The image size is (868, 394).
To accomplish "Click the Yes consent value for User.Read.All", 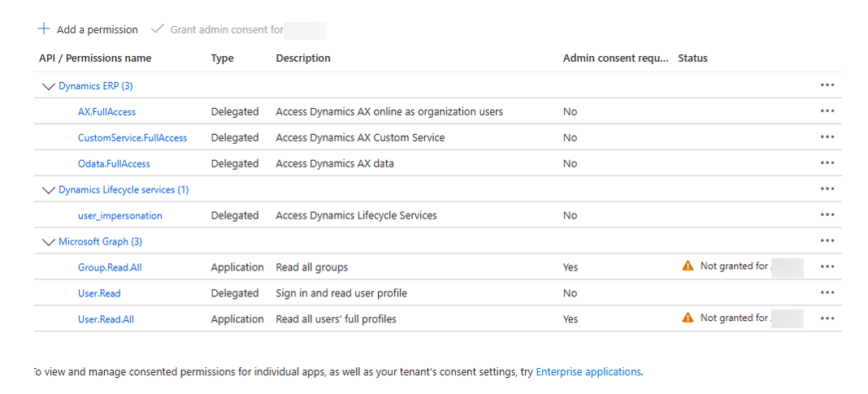I will [571, 319].
